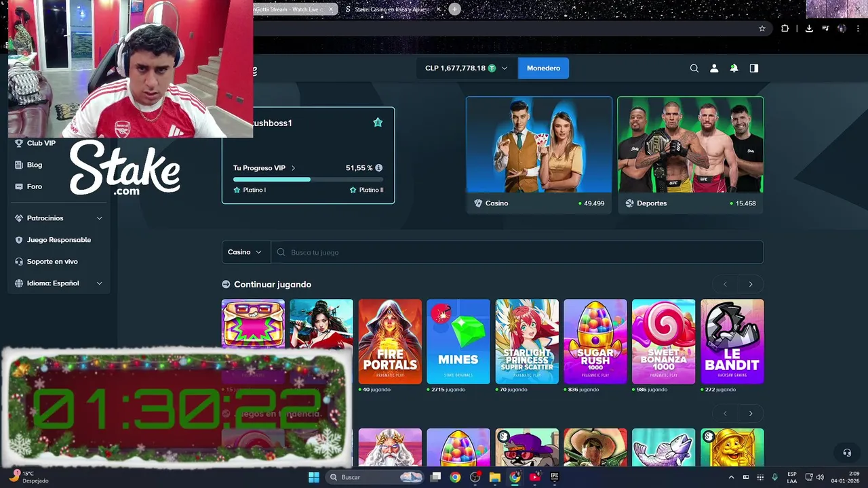868x488 pixels.
Task: Launch the Sweet Bonanza 1000 game
Action: [x=664, y=342]
